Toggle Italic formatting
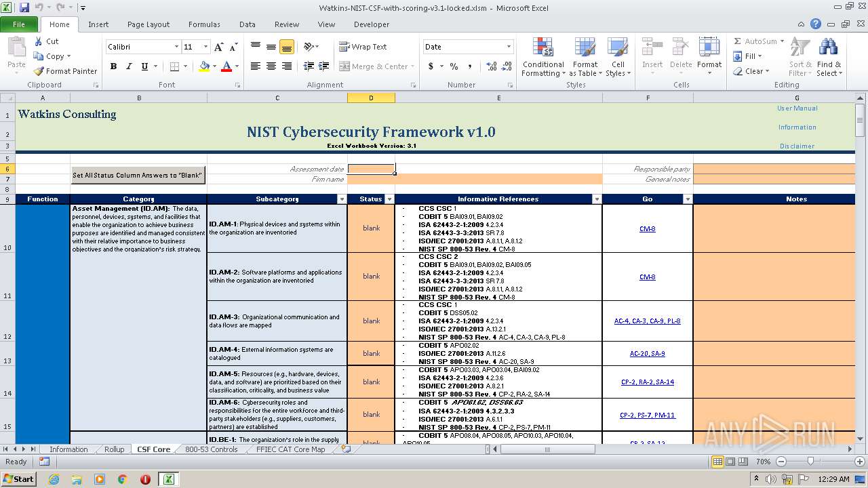This screenshot has width=868, height=488. coord(129,66)
